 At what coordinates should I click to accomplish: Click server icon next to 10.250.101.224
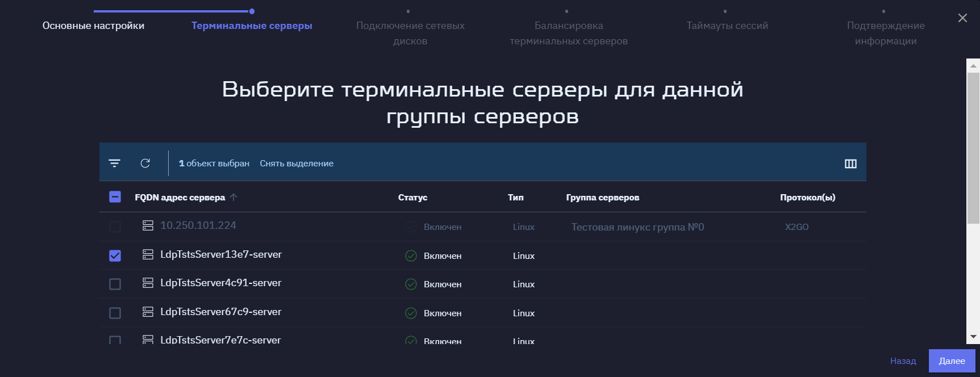(148, 225)
